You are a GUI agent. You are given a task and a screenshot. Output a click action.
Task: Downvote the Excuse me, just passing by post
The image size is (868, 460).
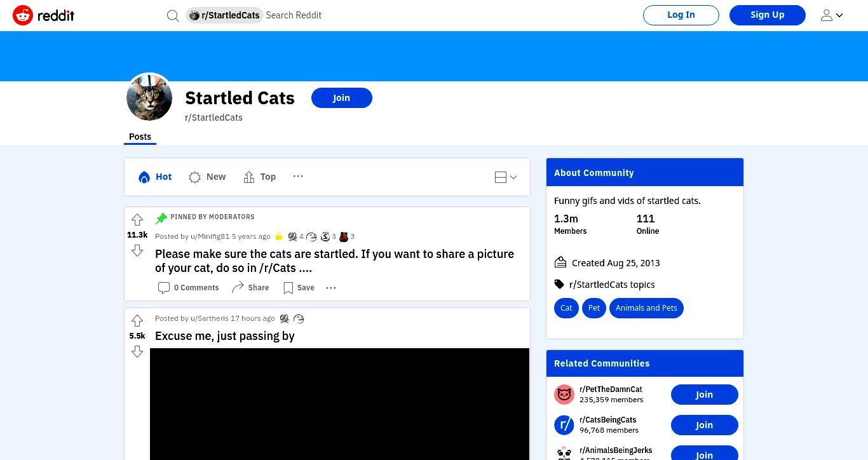click(137, 351)
